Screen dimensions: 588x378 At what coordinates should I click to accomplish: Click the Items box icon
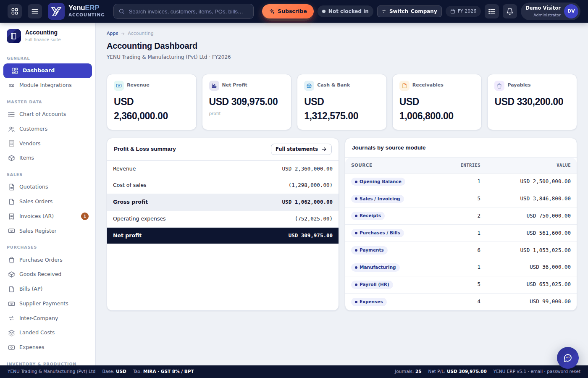pos(12,158)
